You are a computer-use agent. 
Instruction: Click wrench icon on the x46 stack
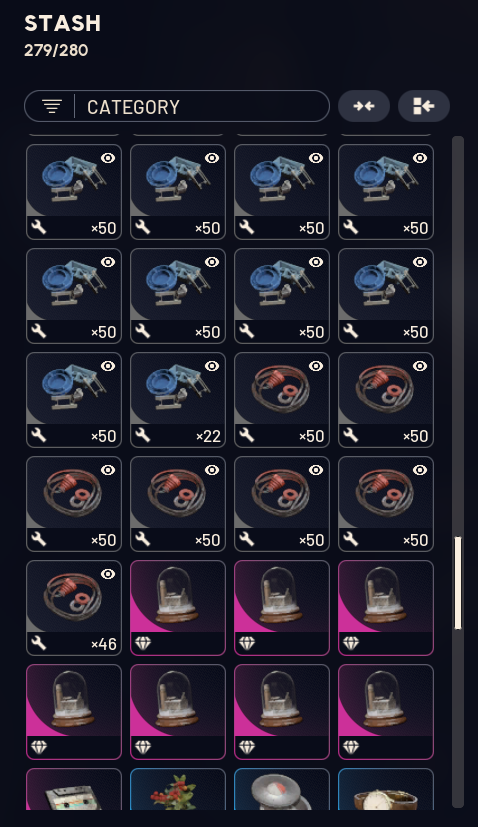tap(39, 643)
